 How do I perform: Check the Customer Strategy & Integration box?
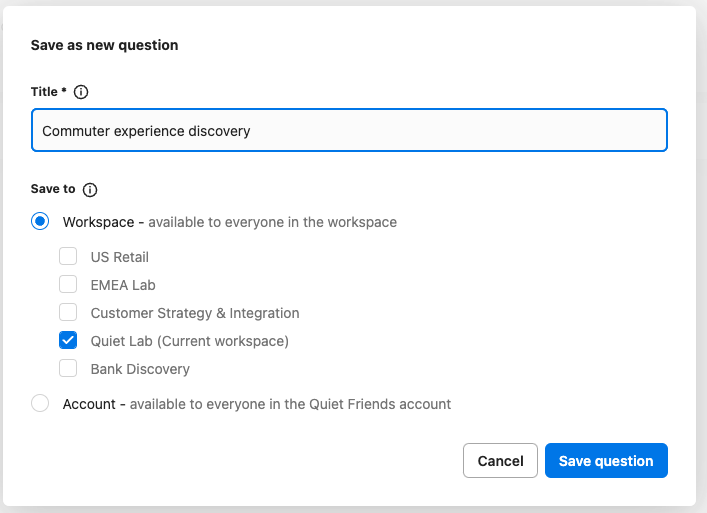pos(68,312)
